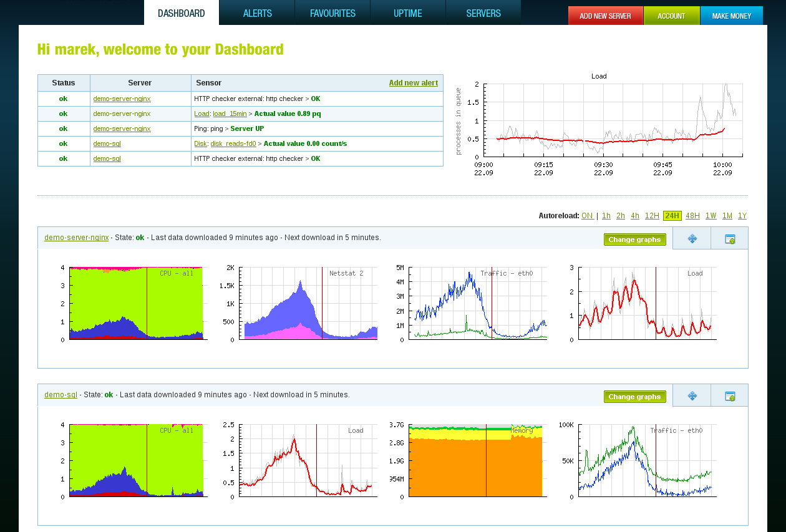Open the load_15min sensor link
Image resolution: width=786 pixels, height=532 pixels.
point(229,114)
